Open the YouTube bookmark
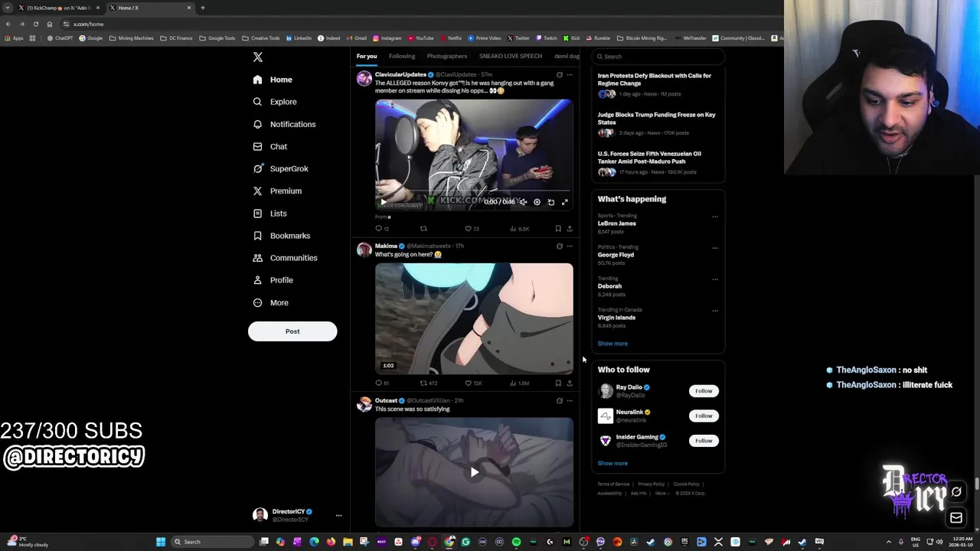This screenshot has width=980, height=551. 421,38
